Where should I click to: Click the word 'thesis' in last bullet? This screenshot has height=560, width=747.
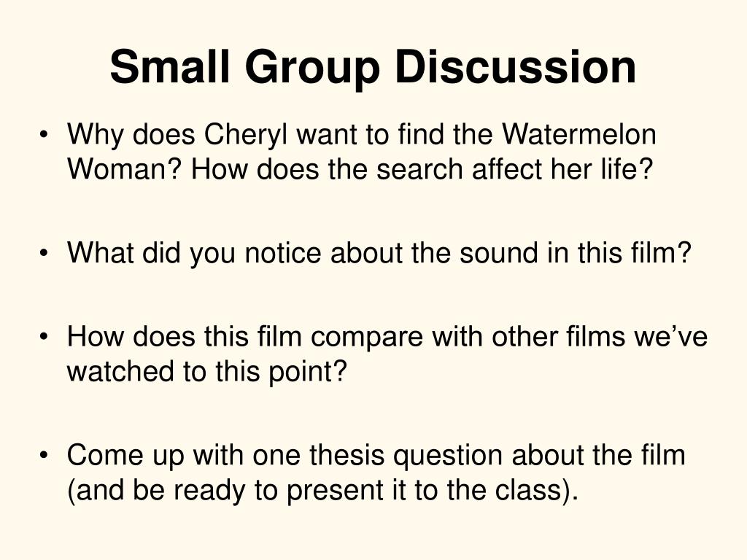tap(347, 455)
